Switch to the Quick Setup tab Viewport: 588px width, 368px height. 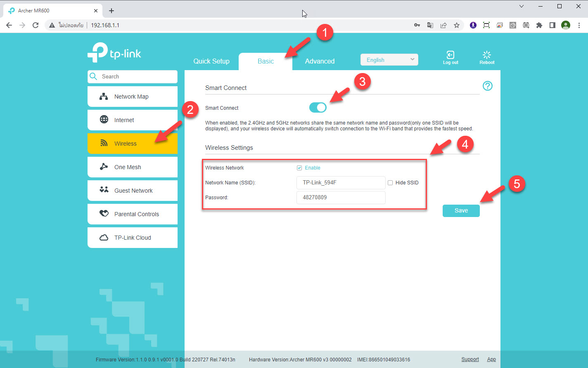click(211, 61)
